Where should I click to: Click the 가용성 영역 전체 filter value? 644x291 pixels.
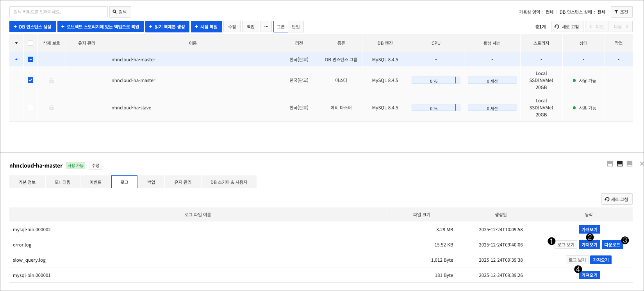[549, 12]
